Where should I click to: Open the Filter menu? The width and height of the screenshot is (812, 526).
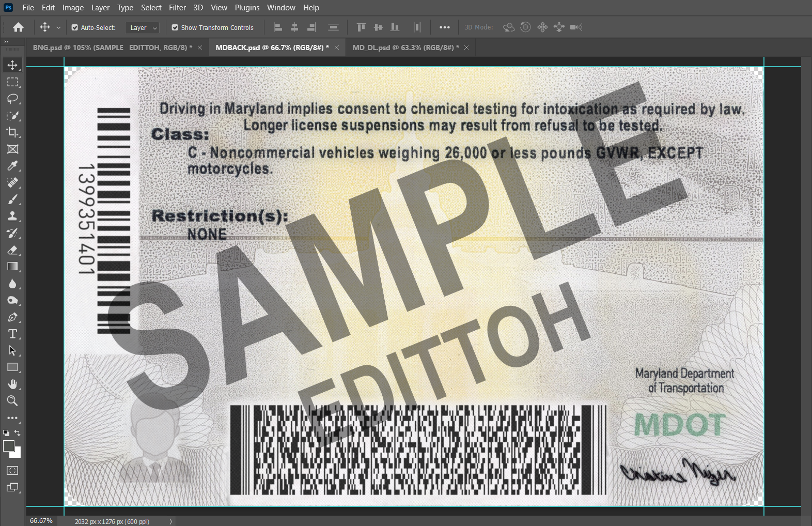click(x=177, y=8)
